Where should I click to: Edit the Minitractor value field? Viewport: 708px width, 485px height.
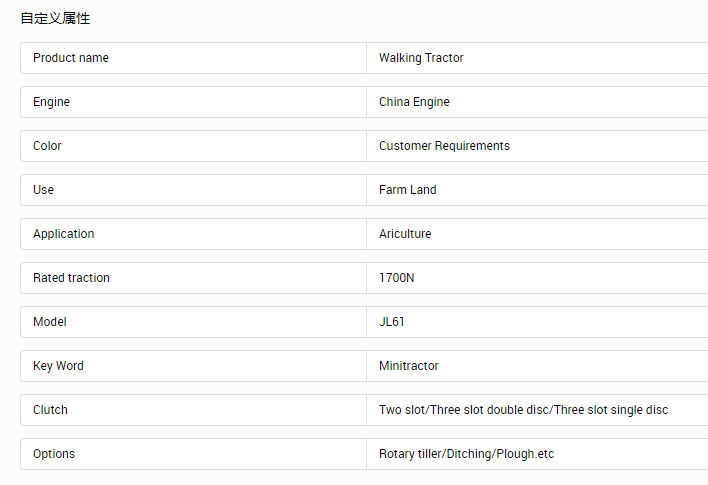(x=537, y=366)
